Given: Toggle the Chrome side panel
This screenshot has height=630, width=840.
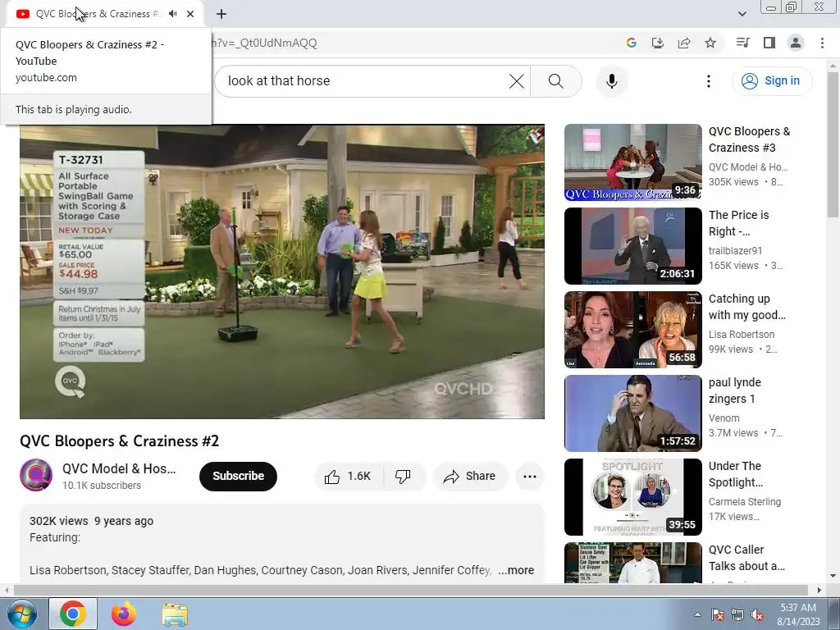Looking at the screenshot, I should [x=769, y=43].
